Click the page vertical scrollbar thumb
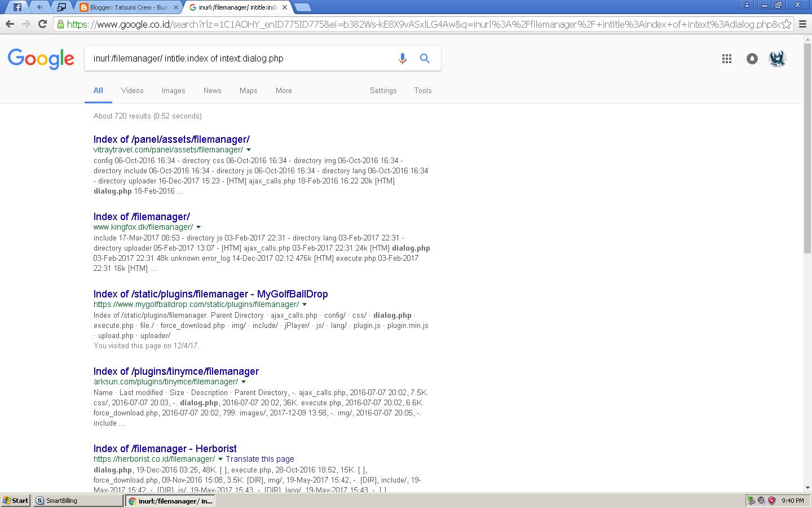 click(x=807, y=148)
